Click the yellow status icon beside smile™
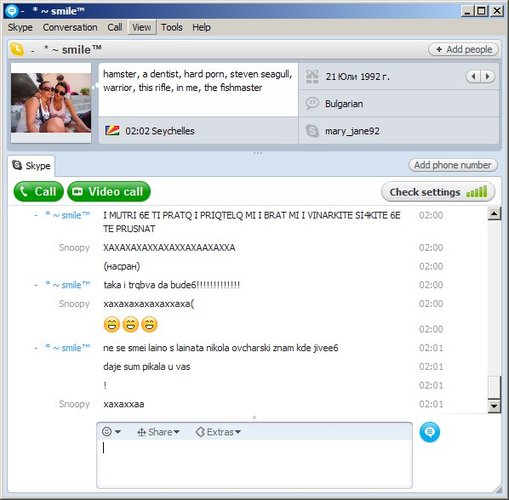This screenshot has width=509, height=500. (17, 49)
